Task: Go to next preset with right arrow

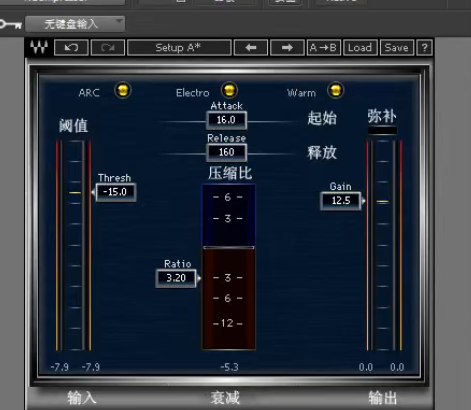Action: pos(287,47)
